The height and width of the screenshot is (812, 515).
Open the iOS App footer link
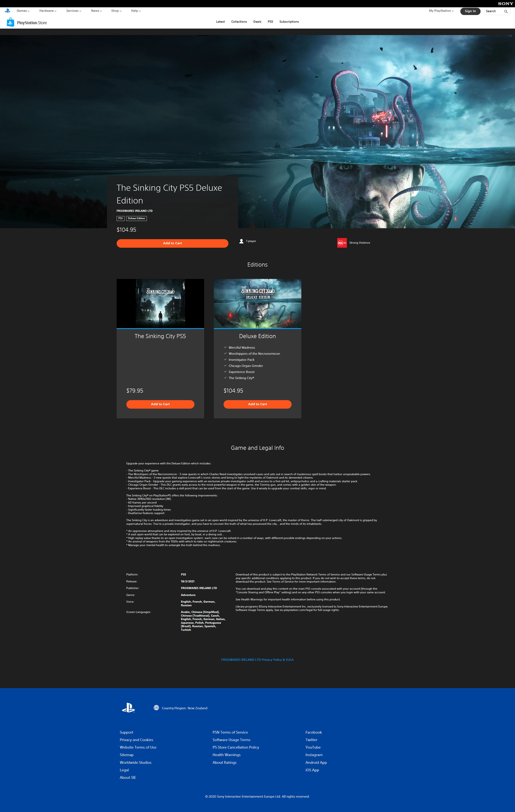(x=312, y=770)
